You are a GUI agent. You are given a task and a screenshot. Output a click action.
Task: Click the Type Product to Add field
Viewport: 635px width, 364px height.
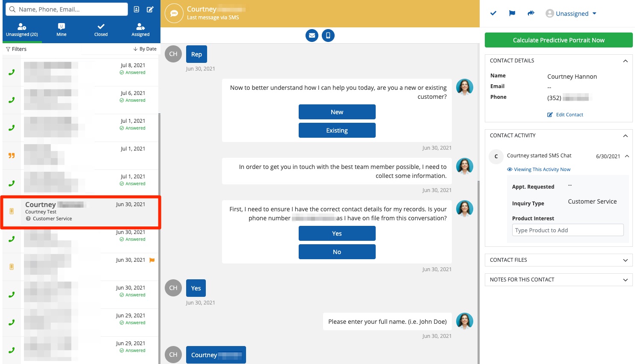click(x=567, y=230)
